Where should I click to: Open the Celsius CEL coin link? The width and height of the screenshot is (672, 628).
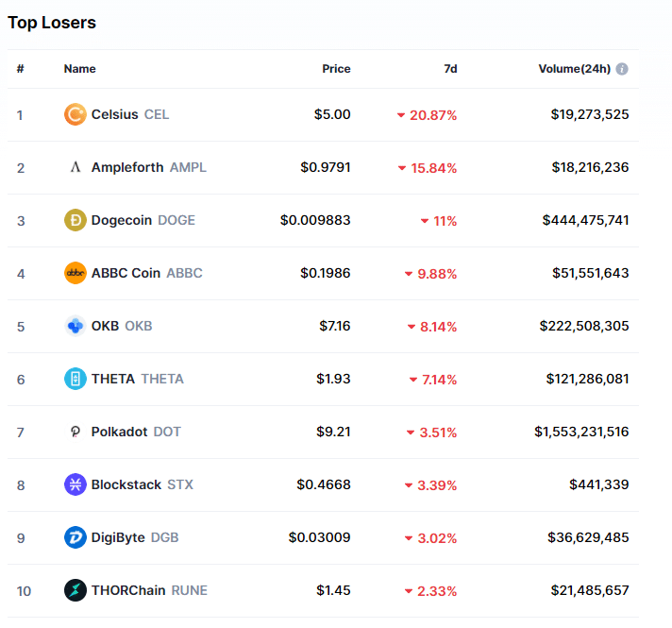pos(129,115)
